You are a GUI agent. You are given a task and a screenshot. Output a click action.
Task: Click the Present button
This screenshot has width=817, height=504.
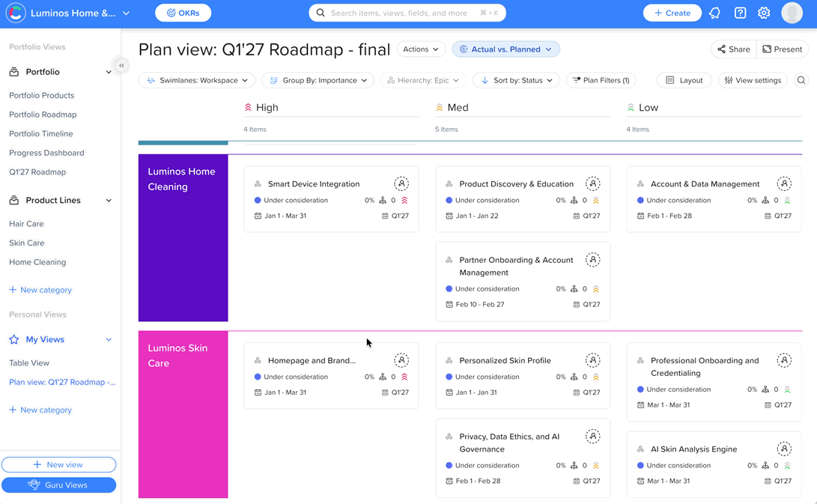pos(782,49)
